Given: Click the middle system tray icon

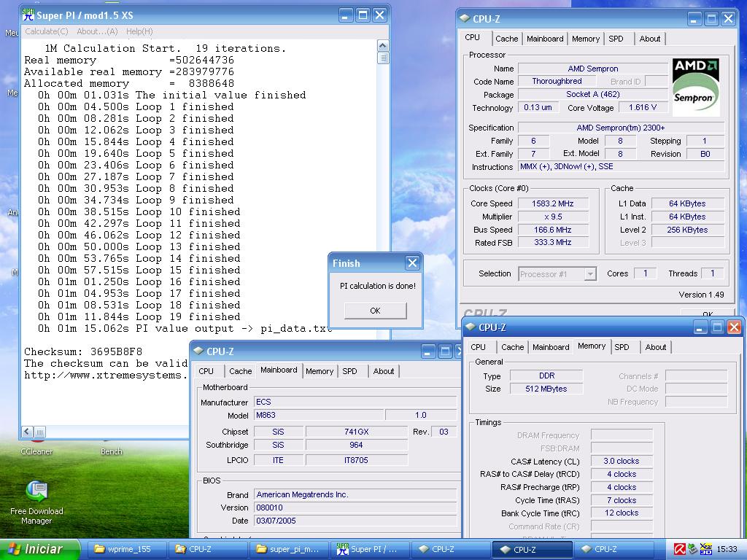Looking at the screenshot, I should (692, 549).
